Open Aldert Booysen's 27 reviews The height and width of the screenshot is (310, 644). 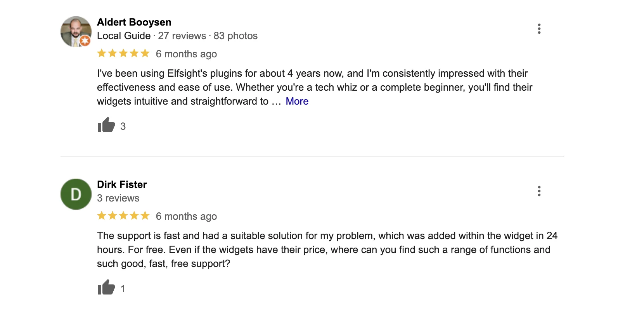tap(182, 36)
